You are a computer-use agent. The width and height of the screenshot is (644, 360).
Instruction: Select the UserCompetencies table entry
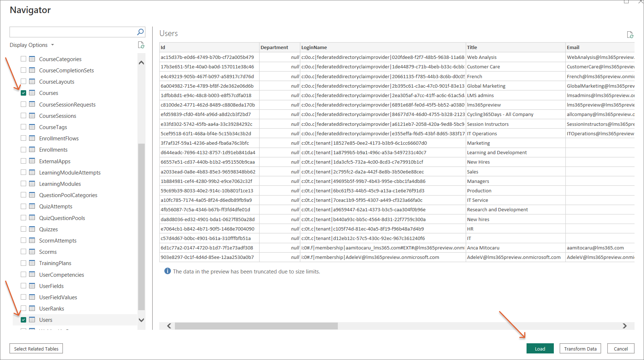61,275
